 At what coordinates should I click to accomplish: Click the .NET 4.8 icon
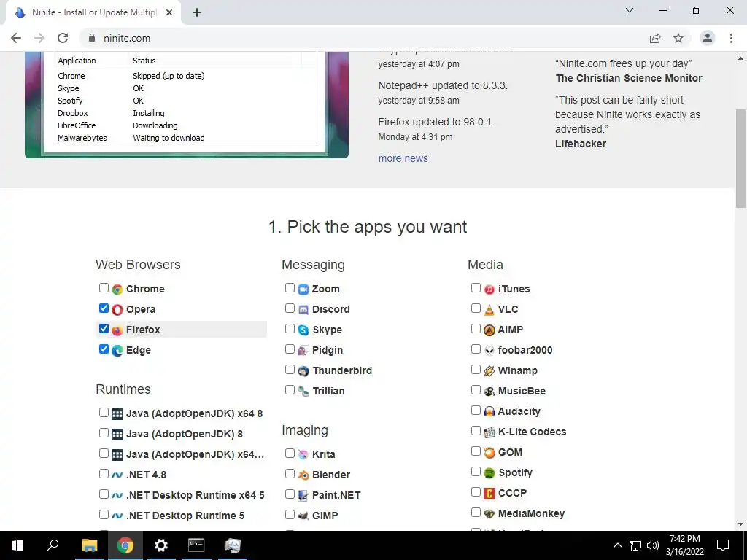click(x=117, y=475)
